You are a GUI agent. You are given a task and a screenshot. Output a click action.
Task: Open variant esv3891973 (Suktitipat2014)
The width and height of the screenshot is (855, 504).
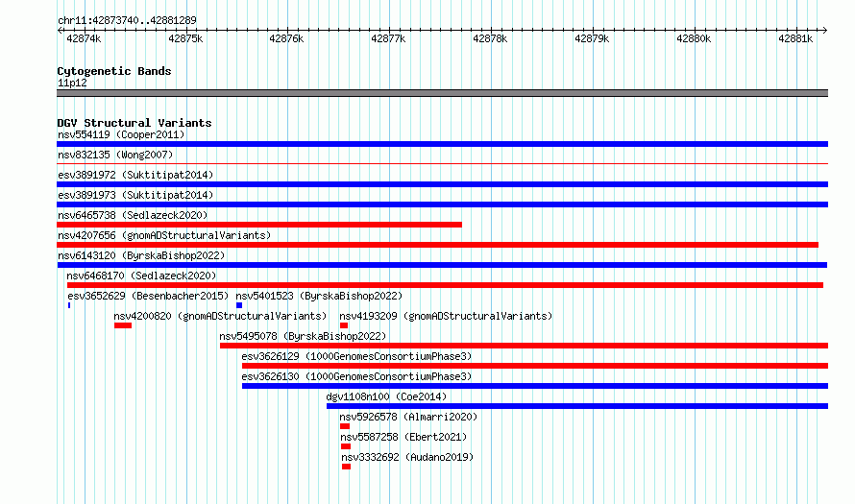[x=135, y=195]
